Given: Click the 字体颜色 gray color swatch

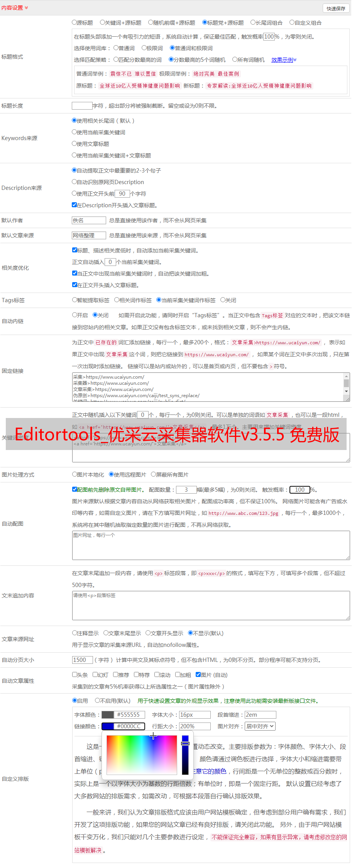Looking at the screenshot, I should (108, 715).
